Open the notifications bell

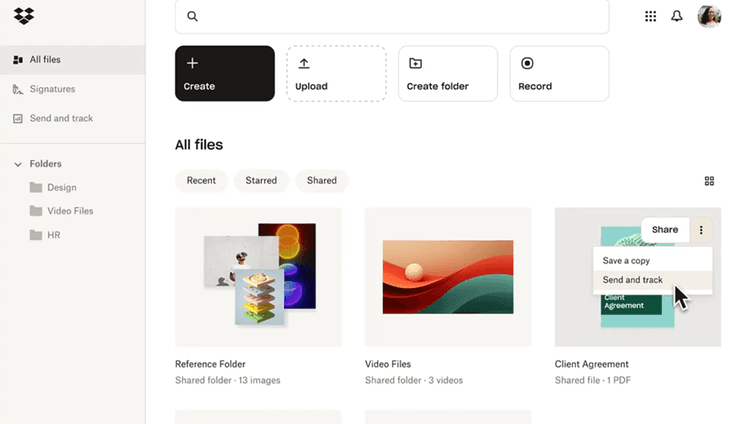pos(677,16)
